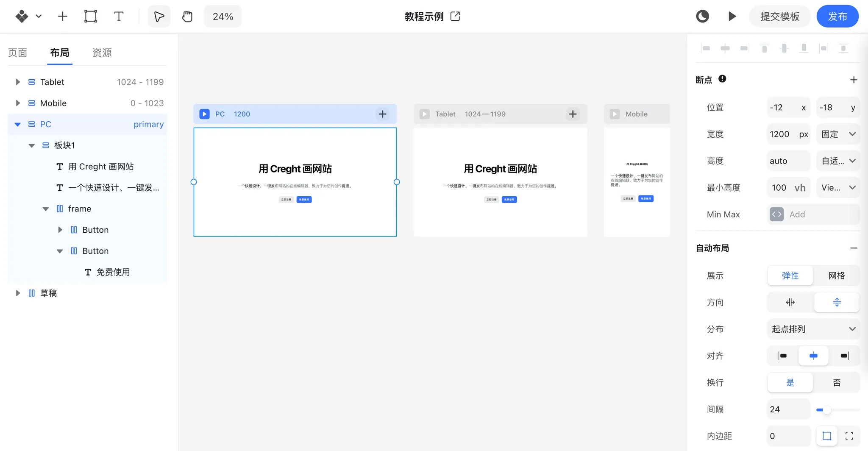Expand the 草稿 layer
868x451 pixels.
click(x=18, y=293)
